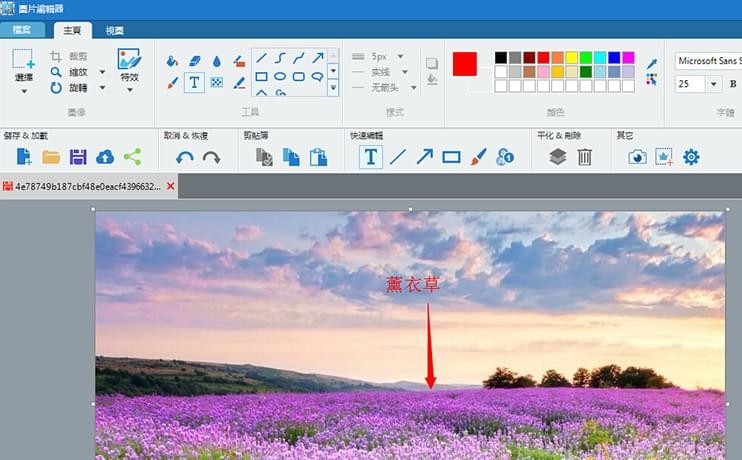
Task: Choose the blue palette swatch
Action: click(614, 58)
